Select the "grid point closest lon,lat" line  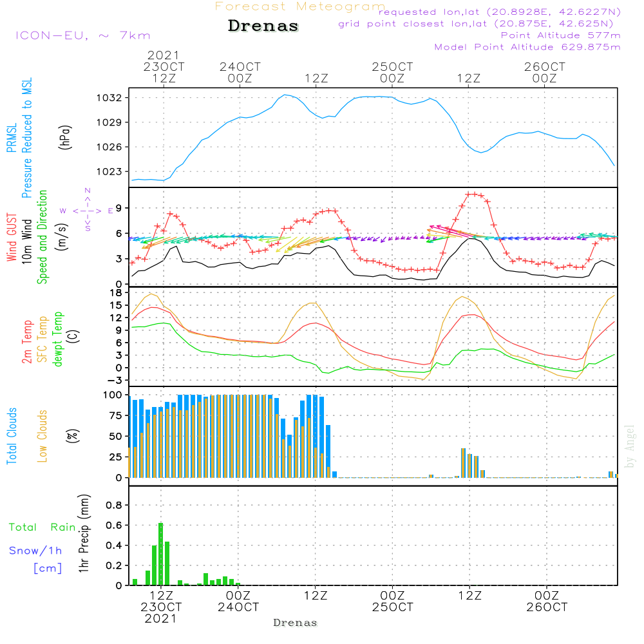click(x=476, y=23)
